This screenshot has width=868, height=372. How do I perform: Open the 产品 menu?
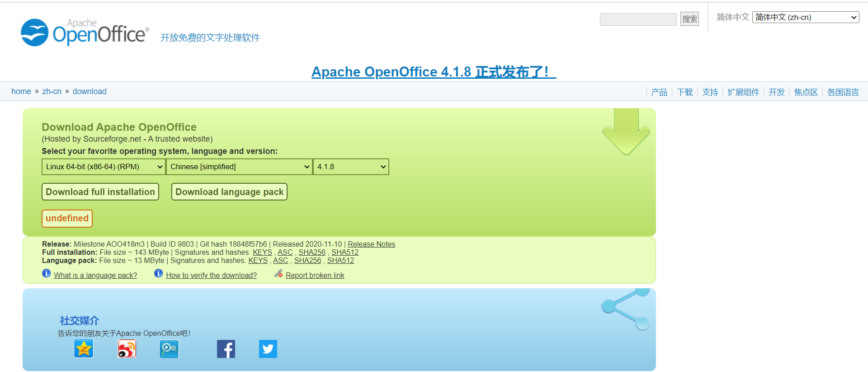[x=659, y=92]
